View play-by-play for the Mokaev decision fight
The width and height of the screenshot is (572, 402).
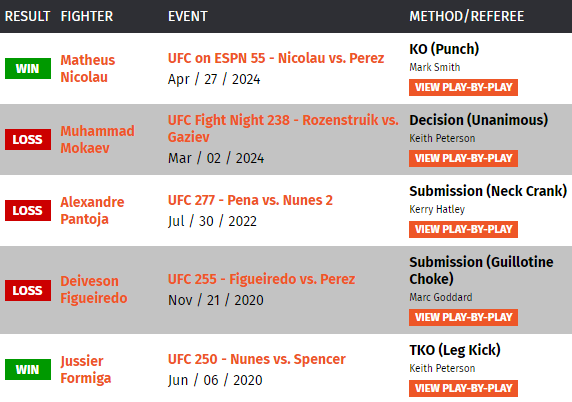click(463, 158)
